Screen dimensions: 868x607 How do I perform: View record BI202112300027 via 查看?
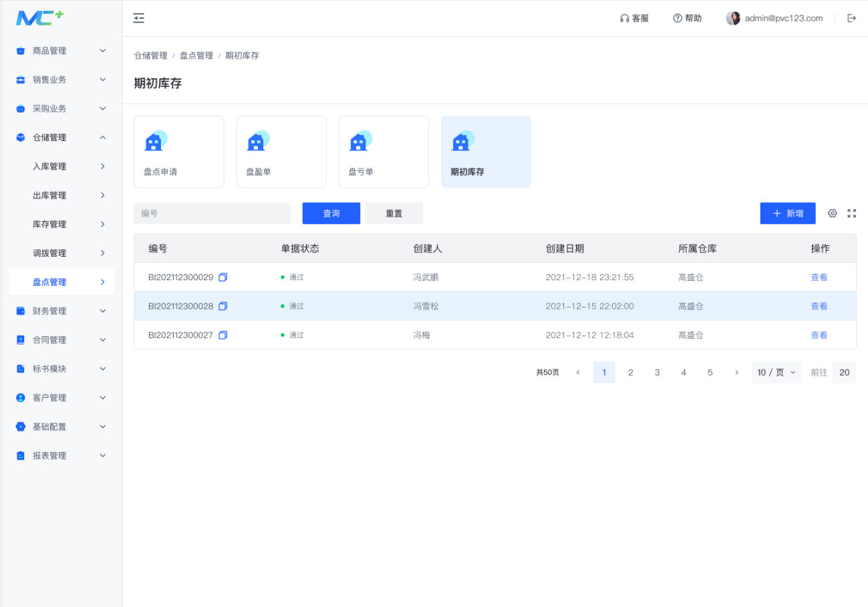tap(819, 335)
